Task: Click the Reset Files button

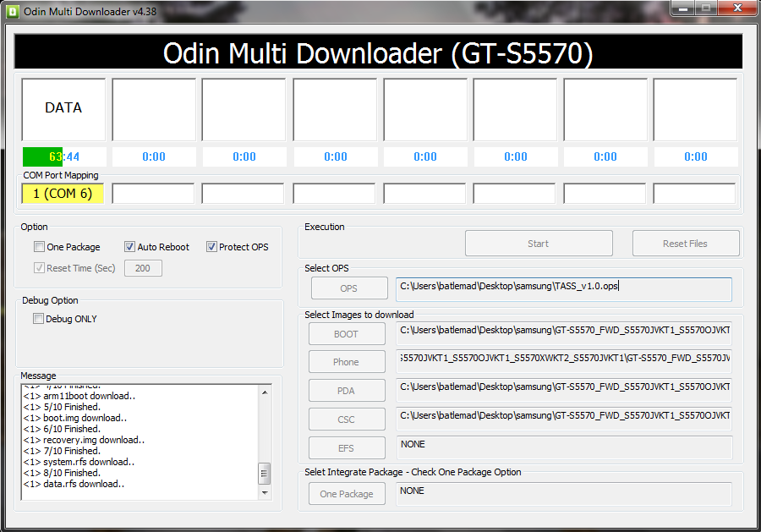Action: tap(685, 244)
